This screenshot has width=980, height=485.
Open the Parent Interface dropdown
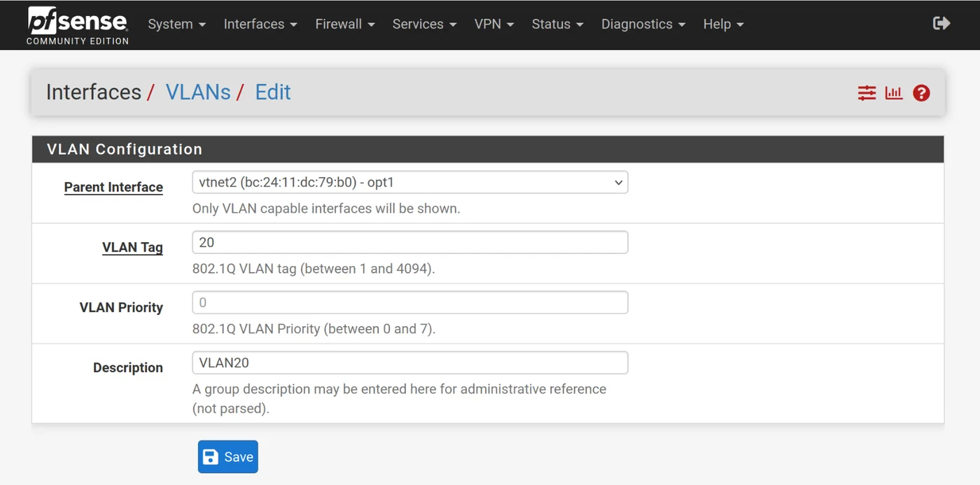tap(409, 182)
